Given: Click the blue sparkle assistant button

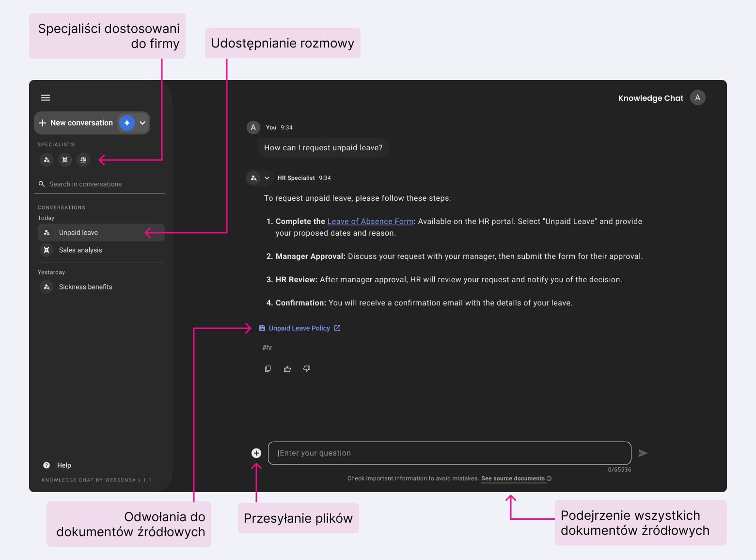Looking at the screenshot, I should click(126, 123).
